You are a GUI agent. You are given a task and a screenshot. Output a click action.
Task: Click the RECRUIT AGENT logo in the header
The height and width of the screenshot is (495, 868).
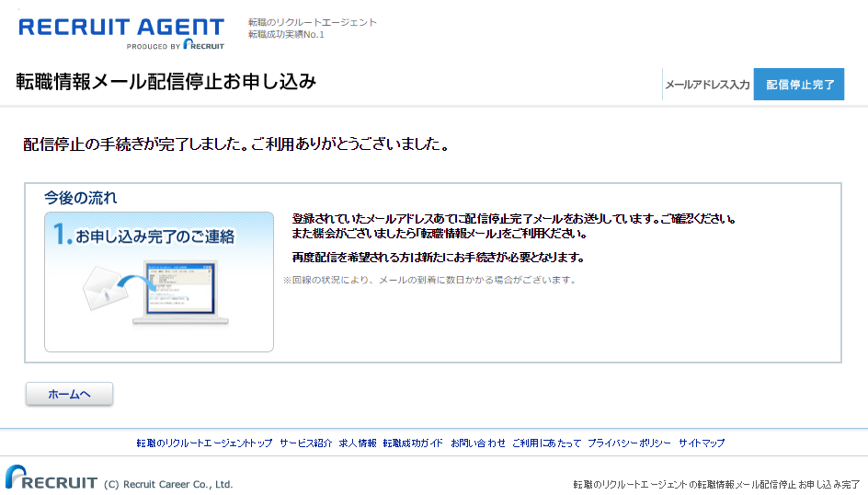[120, 27]
